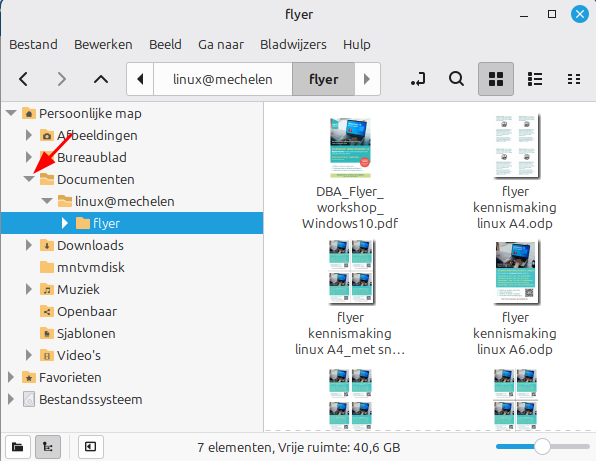Image resolution: width=596 pixels, height=461 pixels.
Task: Click the flyer path bar button
Action: [323, 79]
